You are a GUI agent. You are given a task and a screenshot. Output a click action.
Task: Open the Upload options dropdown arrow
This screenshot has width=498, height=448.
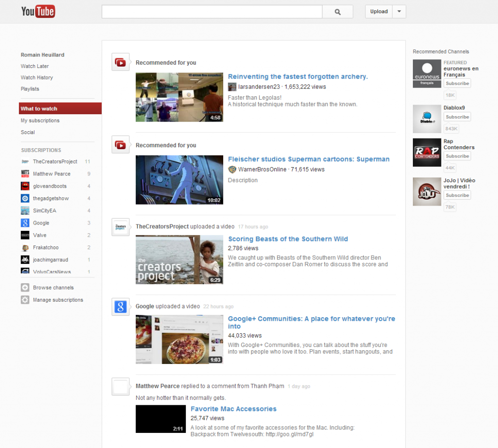399,11
